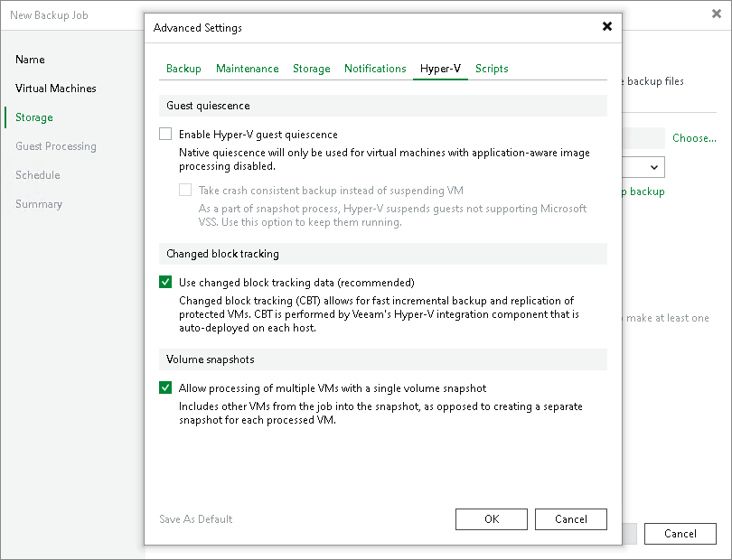Screen dimensions: 732x560
Task: Switch to the Backup tab
Action: [x=183, y=69]
